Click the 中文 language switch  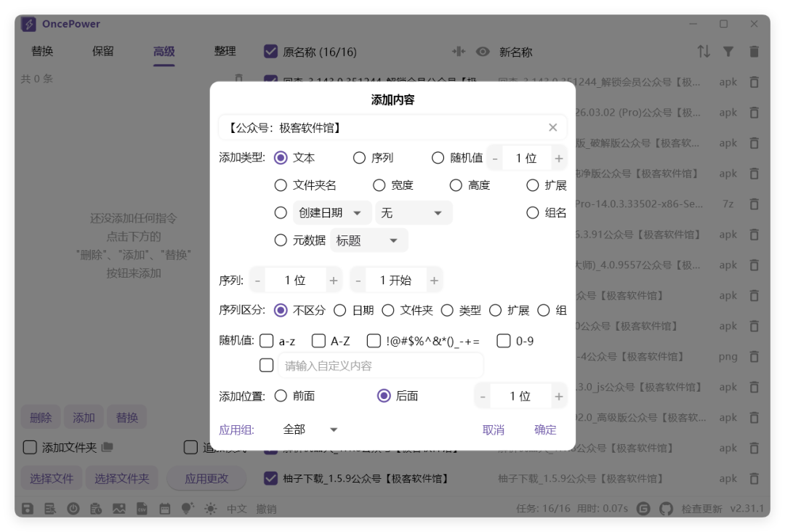[236, 509]
